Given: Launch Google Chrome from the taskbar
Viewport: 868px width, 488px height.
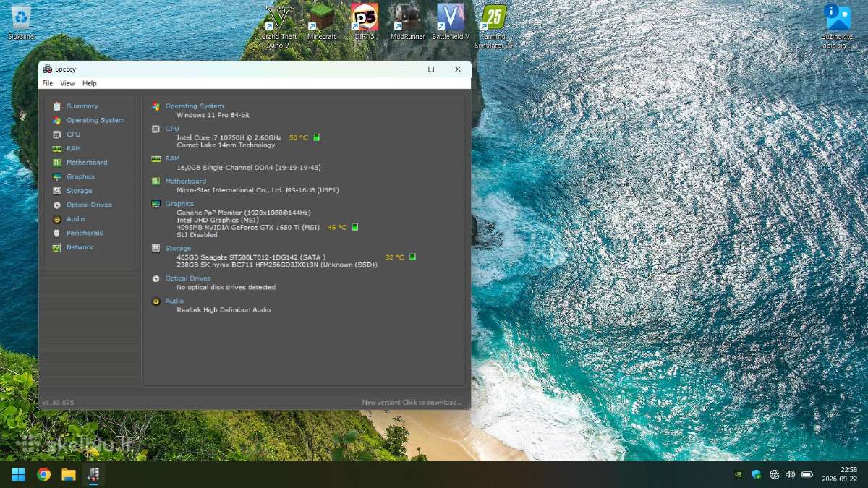Looking at the screenshot, I should [43, 474].
